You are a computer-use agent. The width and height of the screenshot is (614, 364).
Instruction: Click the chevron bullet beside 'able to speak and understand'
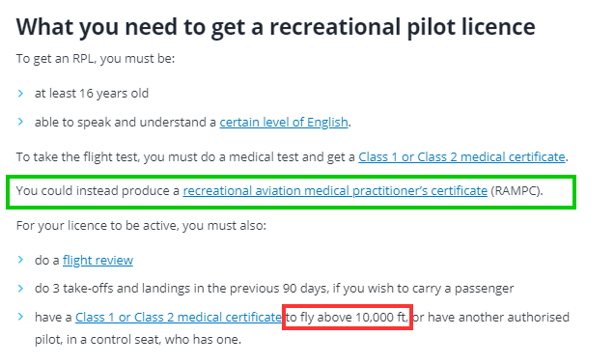(20, 122)
